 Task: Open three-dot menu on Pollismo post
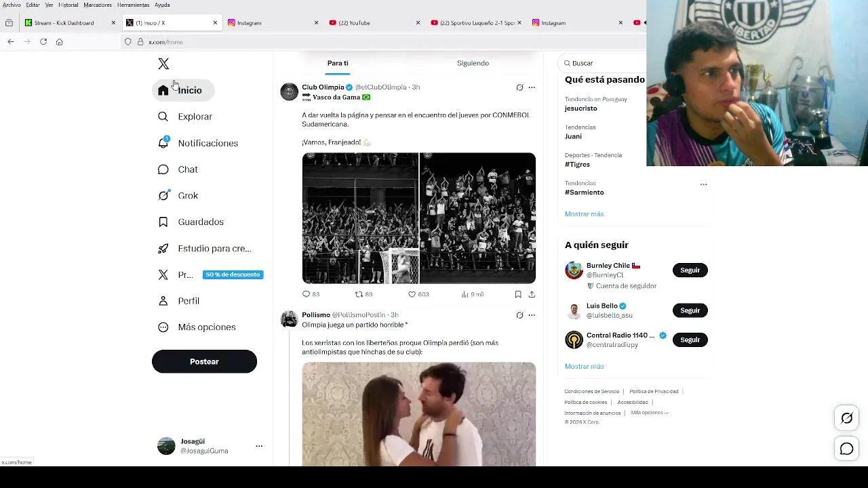pyautogui.click(x=532, y=315)
